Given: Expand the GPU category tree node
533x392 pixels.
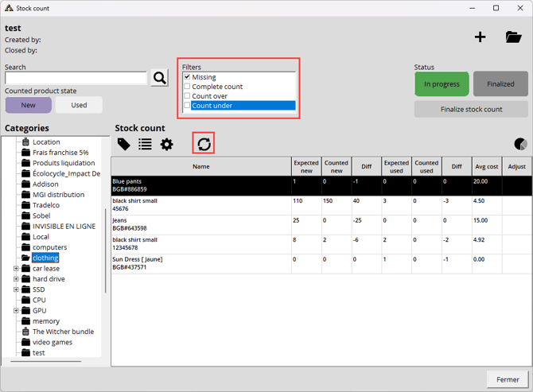Looking at the screenshot, I should point(16,311).
